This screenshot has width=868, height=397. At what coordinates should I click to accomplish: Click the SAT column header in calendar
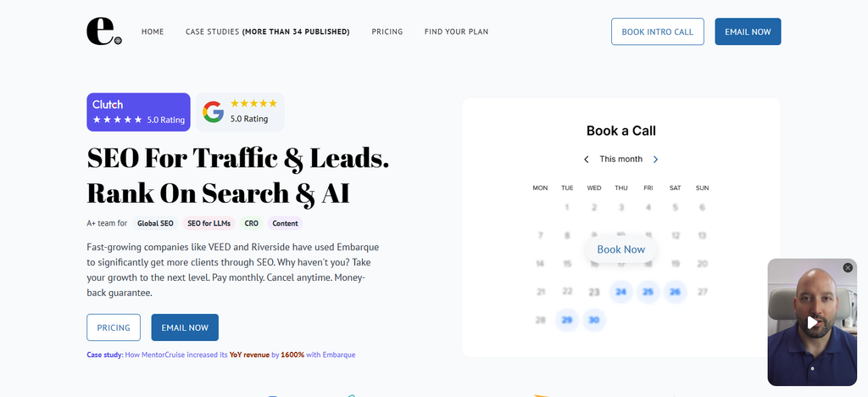point(675,187)
